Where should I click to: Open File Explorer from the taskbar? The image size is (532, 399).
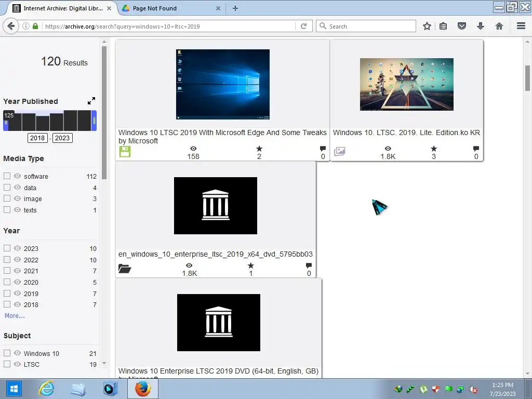[x=78, y=389]
